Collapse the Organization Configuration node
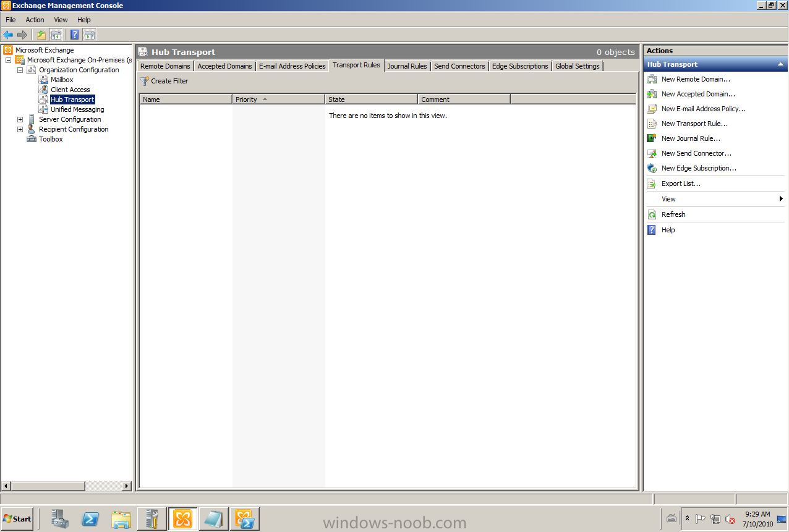The image size is (789, 532). 20,70
